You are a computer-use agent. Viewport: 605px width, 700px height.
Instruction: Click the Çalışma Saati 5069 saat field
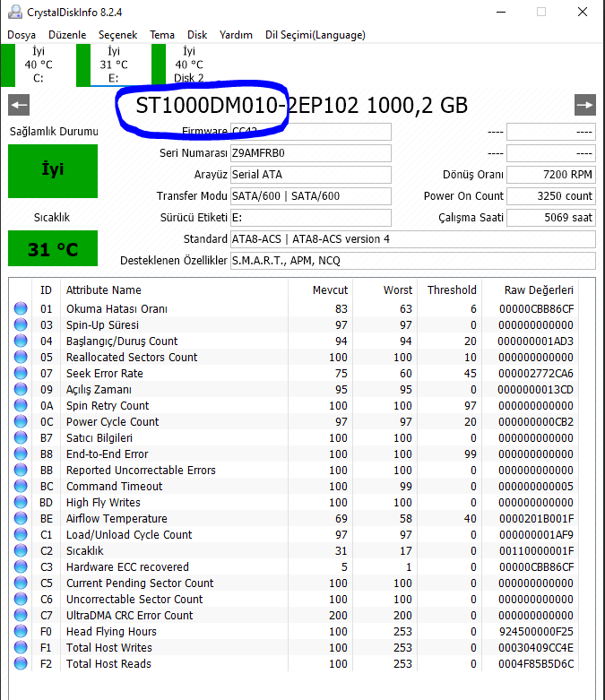[x=551, y=218]
